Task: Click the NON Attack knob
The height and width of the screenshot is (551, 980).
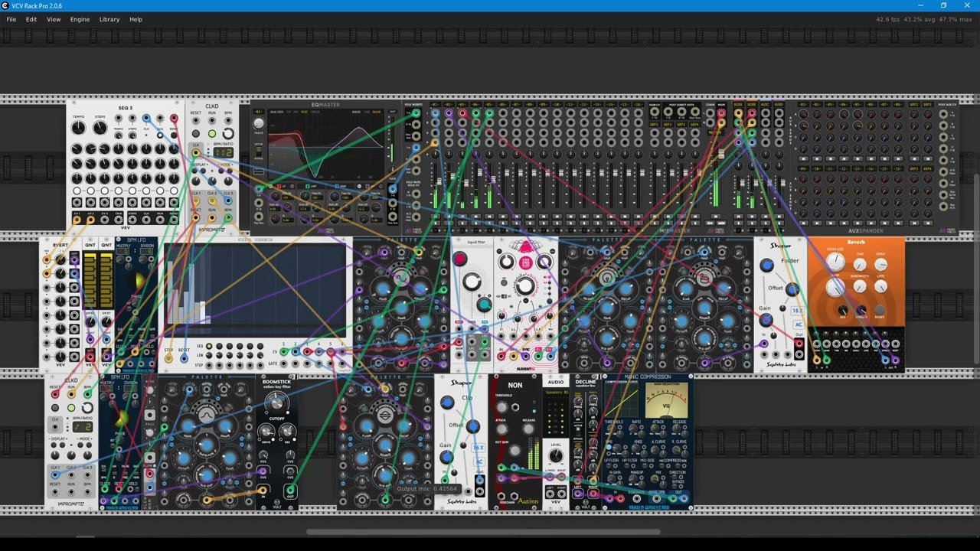Action: pyautogui.click(x=502, y=429)
